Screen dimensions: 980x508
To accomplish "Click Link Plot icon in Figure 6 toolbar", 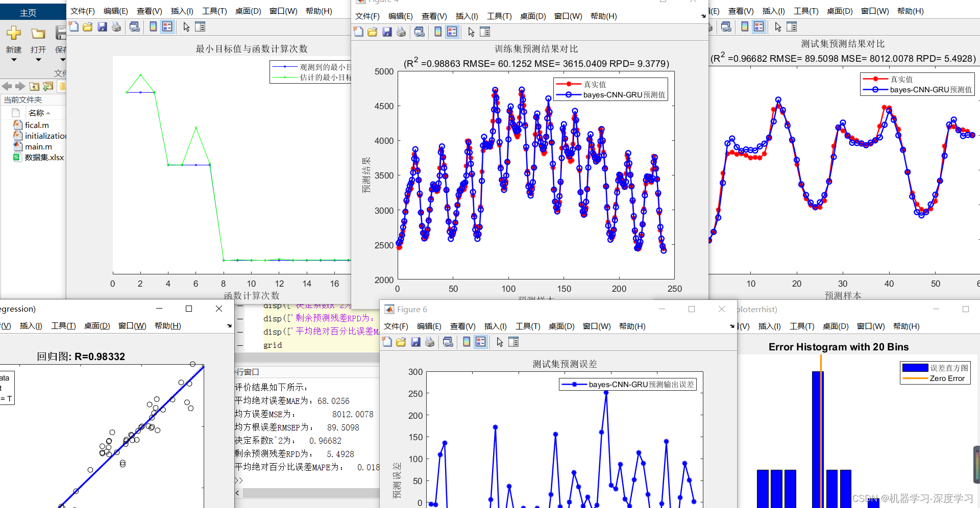I will [x=448, y=342].
